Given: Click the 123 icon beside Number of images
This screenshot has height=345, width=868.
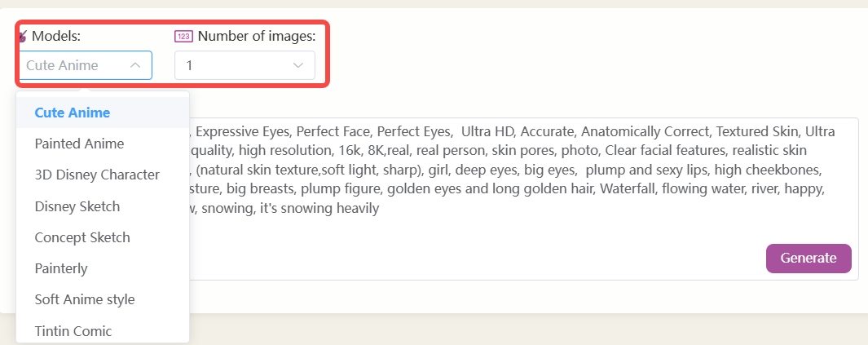Looking at the screenshot, I should 183,36.
